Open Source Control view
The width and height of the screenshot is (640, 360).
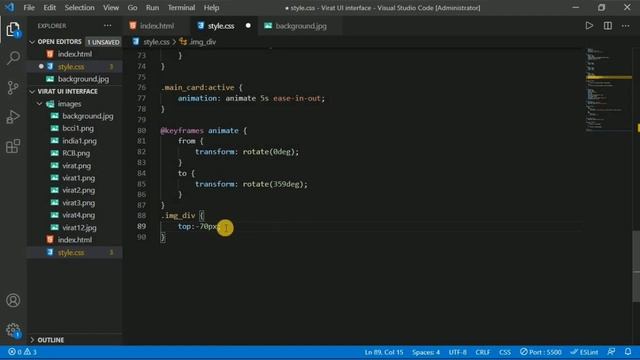(x=13, y=88)
